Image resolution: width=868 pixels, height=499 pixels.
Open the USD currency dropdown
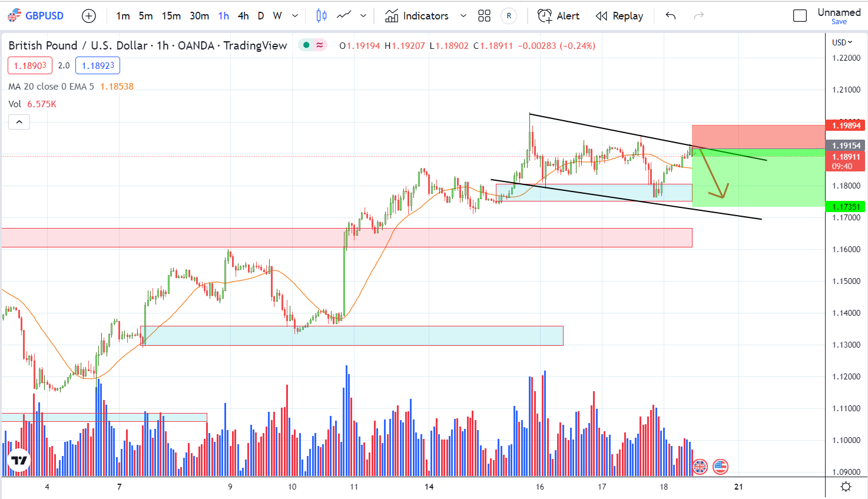842,42
